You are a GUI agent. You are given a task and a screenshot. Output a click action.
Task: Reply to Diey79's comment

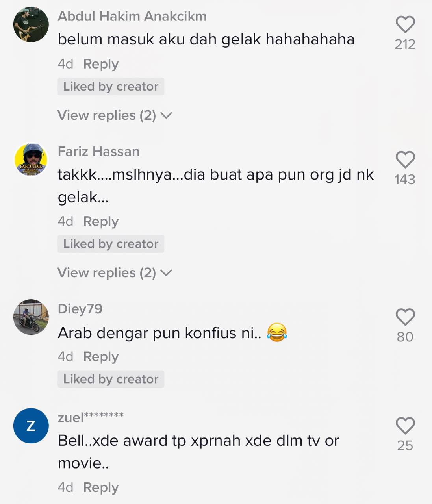pos(101,357)
